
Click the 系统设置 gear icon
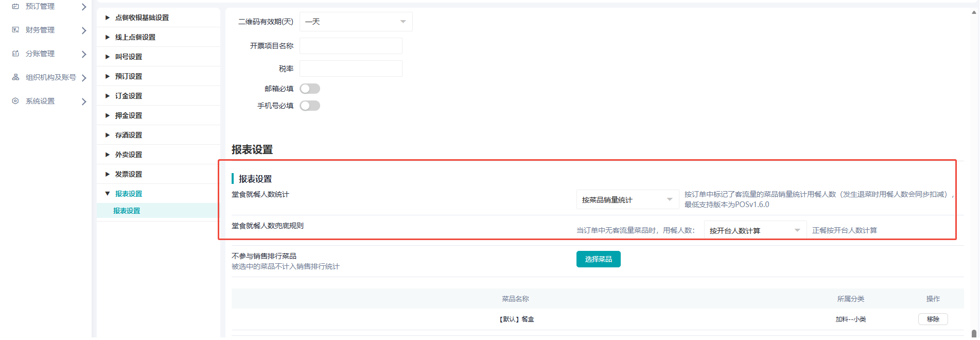15,101
